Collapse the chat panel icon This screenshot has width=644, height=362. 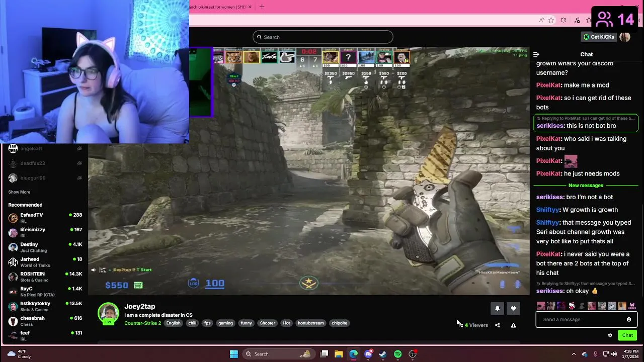pos(536,54)
